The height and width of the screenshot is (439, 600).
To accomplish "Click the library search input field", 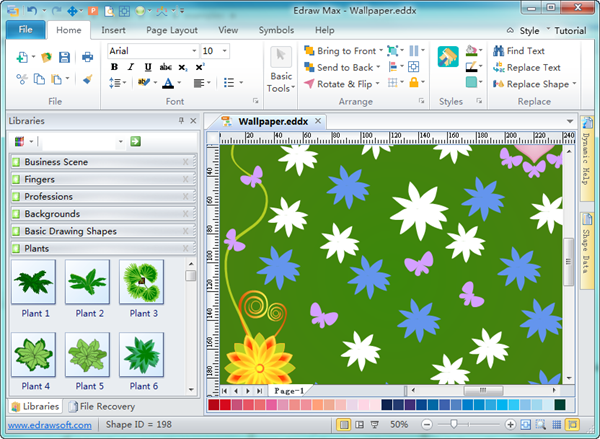I will (79, 142).
